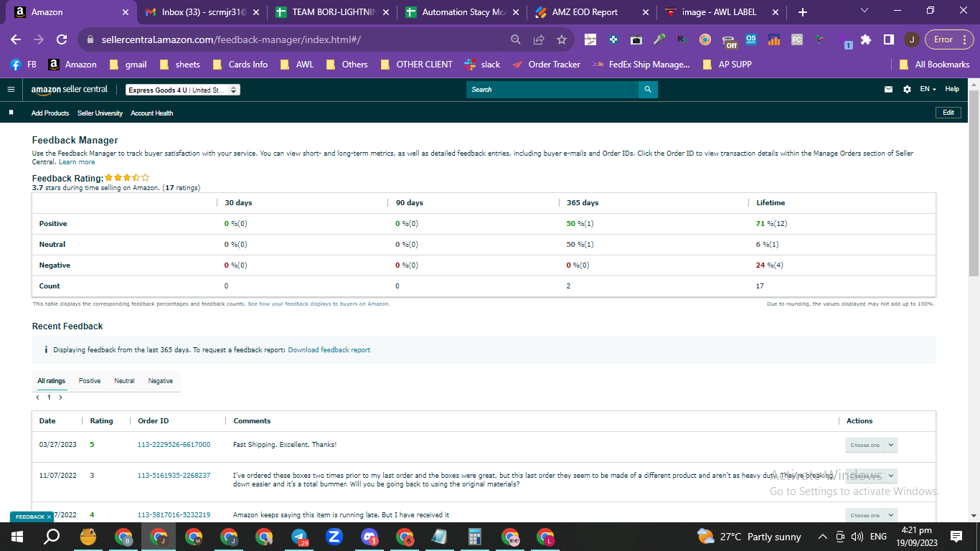Click the OS addon extension icon
This screenshot has height=551, width=980.
point(751,39)
